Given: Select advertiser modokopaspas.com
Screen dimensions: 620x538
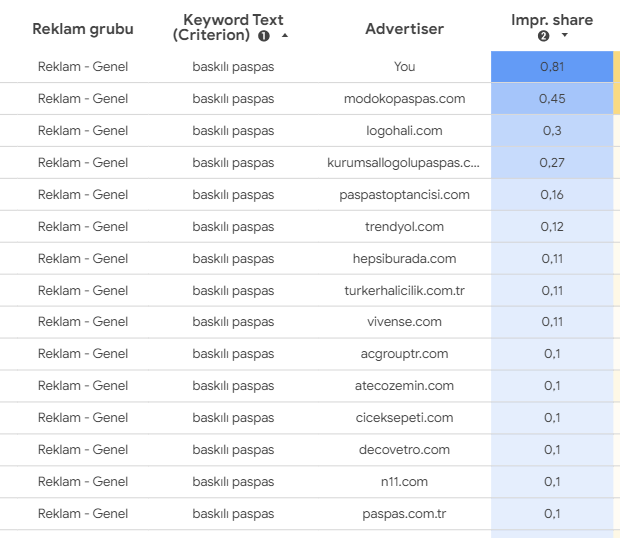Looking at the screenshot, I should pos(404,98).
